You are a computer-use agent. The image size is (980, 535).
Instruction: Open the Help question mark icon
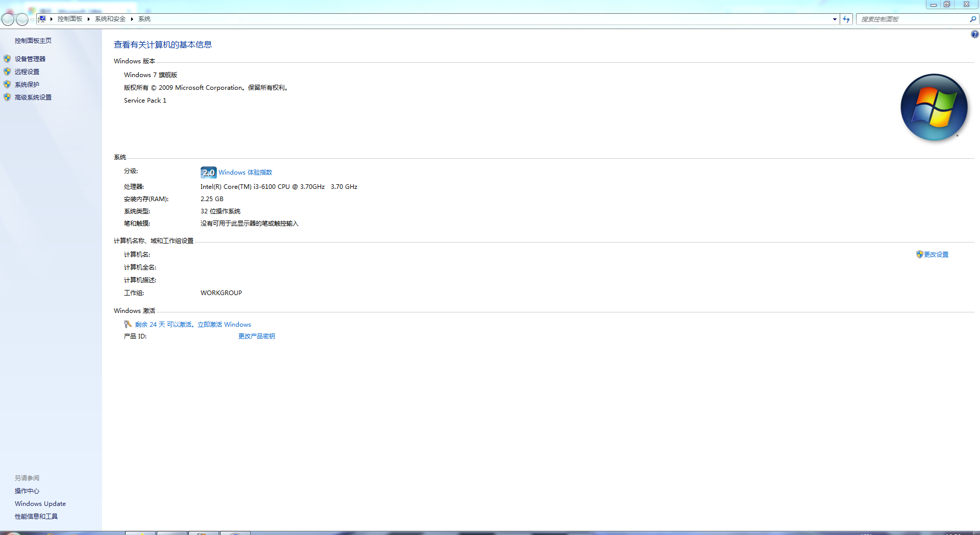tap(974, 34)
